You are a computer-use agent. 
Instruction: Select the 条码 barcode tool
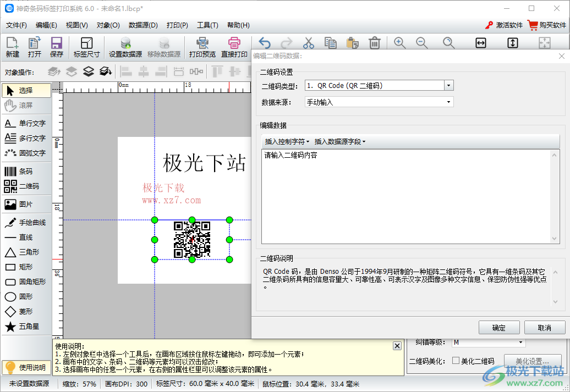click(x=26, y=171)
